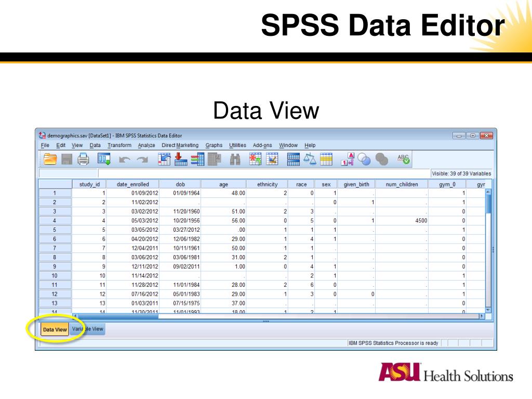
Task: Open the Recall recently used dialogs icon
Action: pyautogui.click(x=104, y=159)
